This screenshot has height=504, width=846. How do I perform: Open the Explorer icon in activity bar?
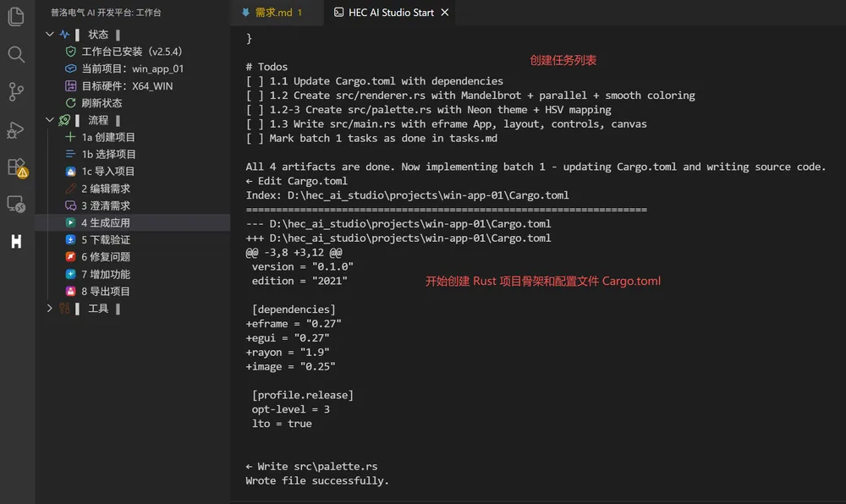tap(16, 16)
